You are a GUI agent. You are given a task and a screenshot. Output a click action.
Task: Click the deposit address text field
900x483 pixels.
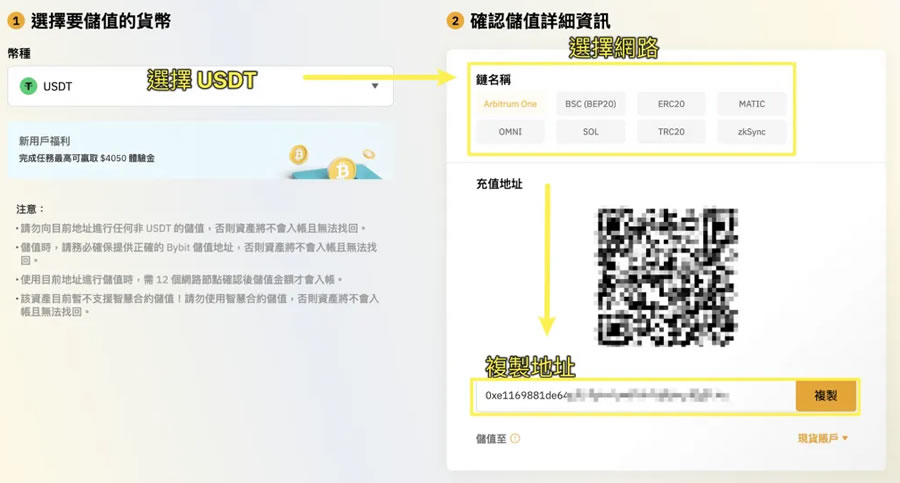(635, 396)
